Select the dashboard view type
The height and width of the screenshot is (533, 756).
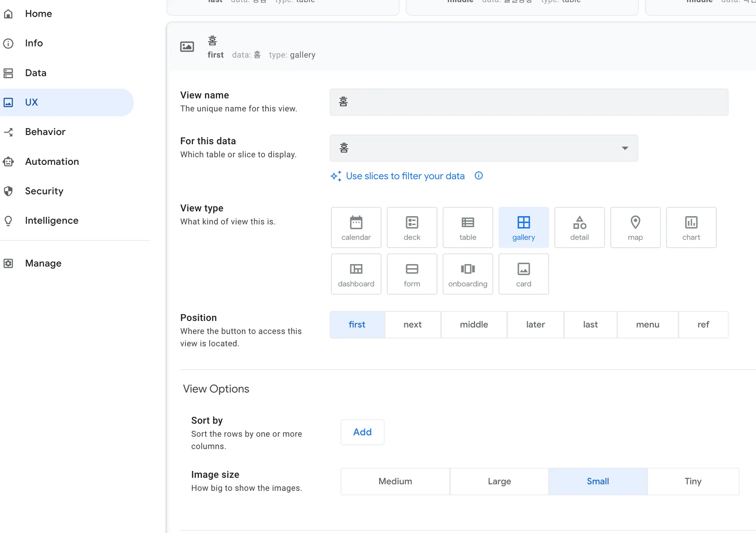[x=356, y=274]
